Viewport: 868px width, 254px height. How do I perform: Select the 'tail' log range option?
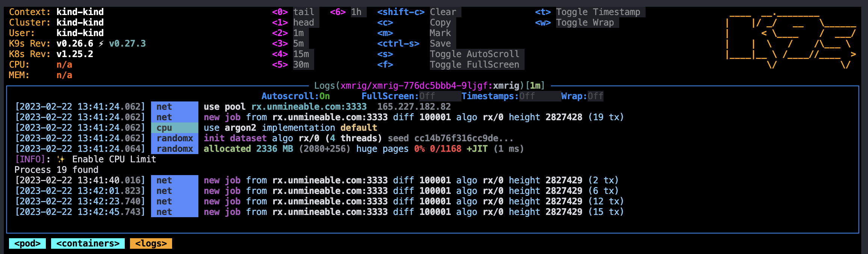click(x=304, y=12)
